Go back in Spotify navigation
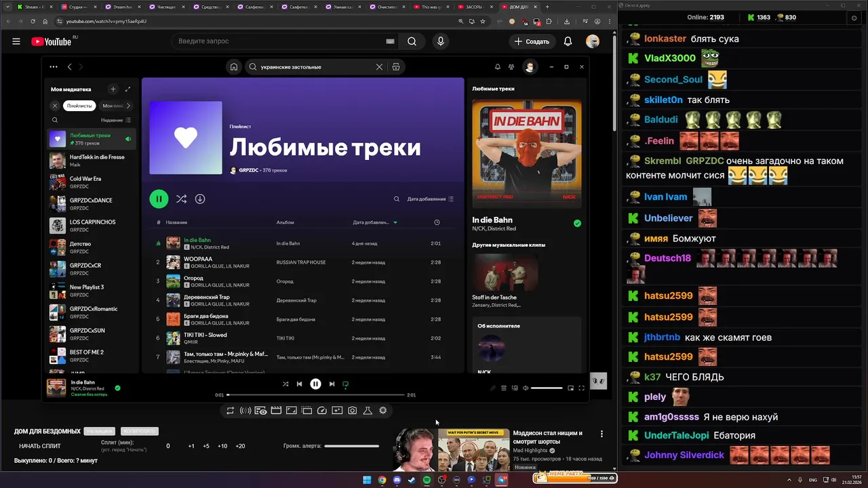The image size is (868, 488). (x=69, y=66)
